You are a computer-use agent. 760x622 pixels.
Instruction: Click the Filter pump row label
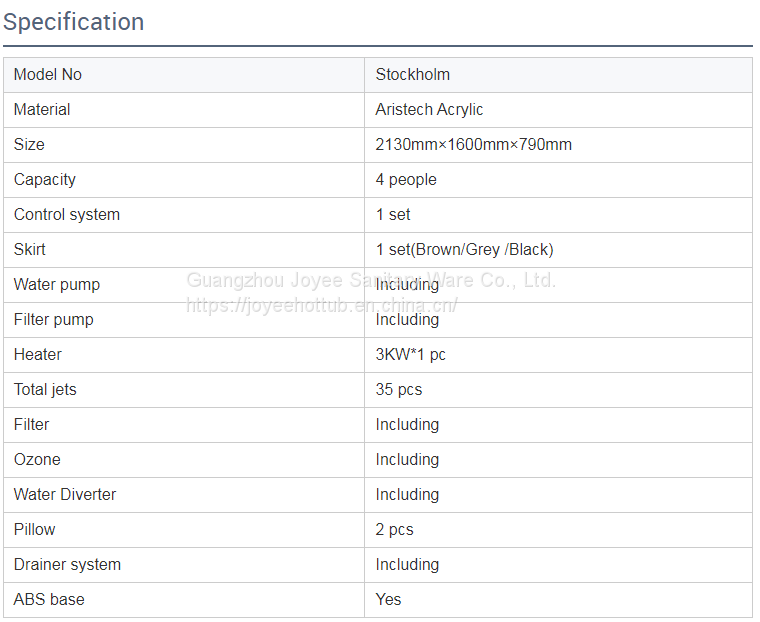tap(54, 320)
